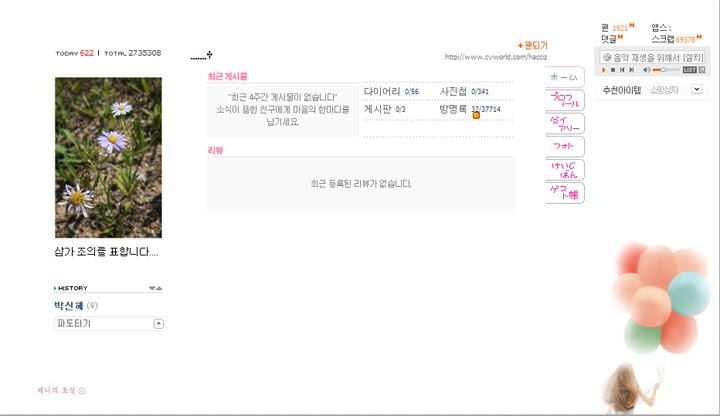Pop out the music player window

[702, 70]
